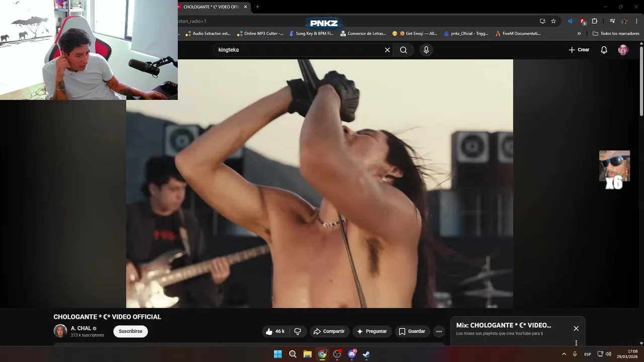Click the Preguntar button
The image size is (644, 362).
click(x=372, y=331)
